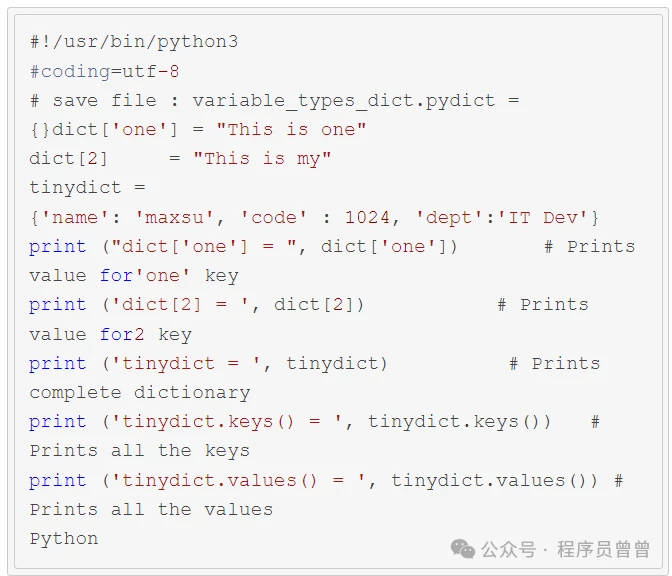Click the 'for' keyword before 'one' key
Screen dimensions: 672x576
[116, 275]
